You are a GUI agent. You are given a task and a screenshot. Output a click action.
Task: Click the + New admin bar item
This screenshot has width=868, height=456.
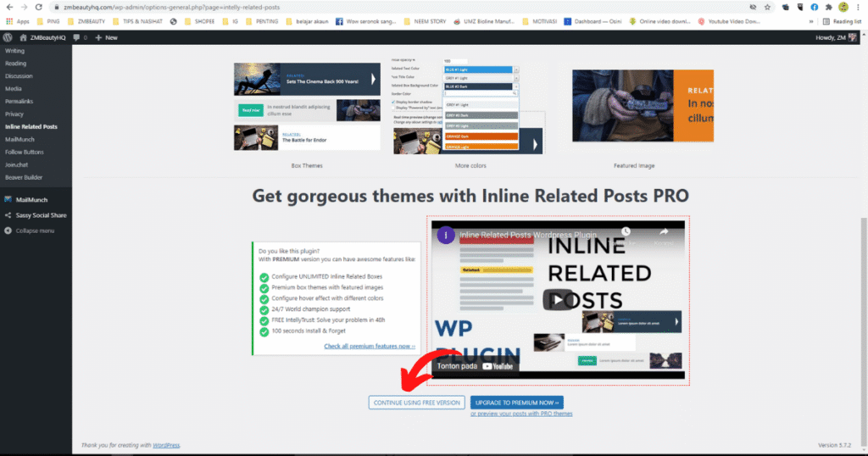click(x=106, y=37)
